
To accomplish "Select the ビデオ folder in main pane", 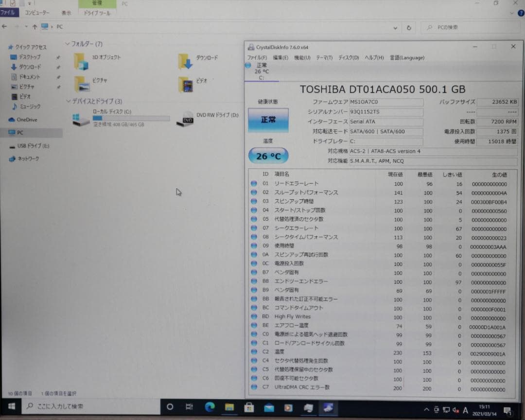I will pos(193,84).
